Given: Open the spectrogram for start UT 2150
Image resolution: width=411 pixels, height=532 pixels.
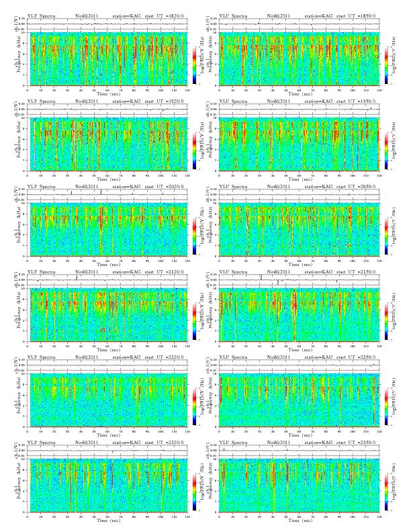Looking at the screenshot, I should pos(299,315).
